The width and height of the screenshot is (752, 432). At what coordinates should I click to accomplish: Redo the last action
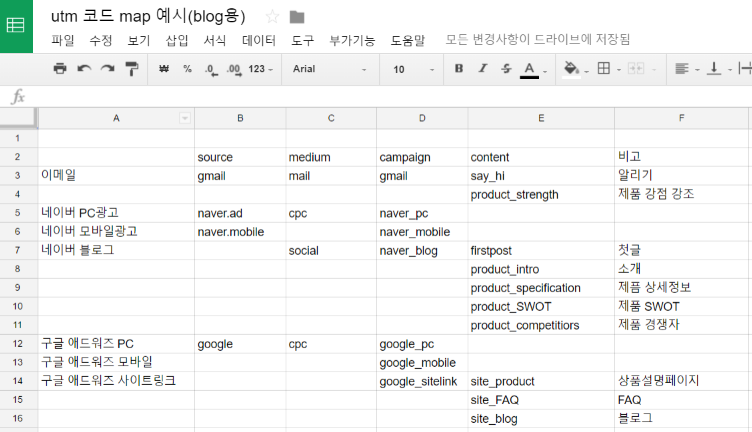pos(107,69)
